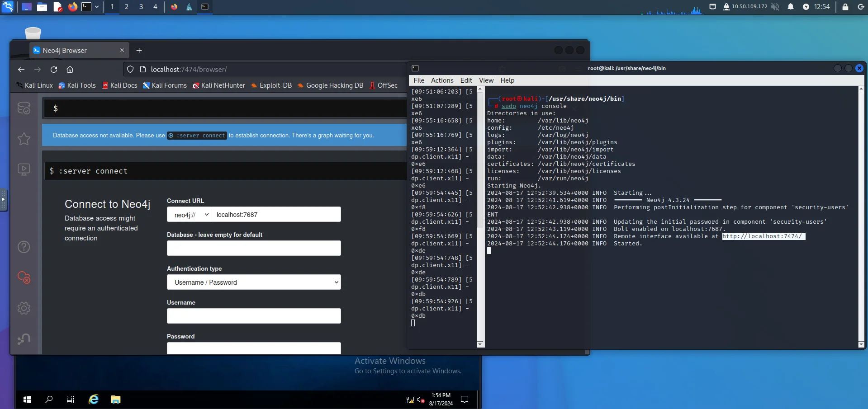
Task: Open Neo4j About sidebar icon
Action: point(24,339)
